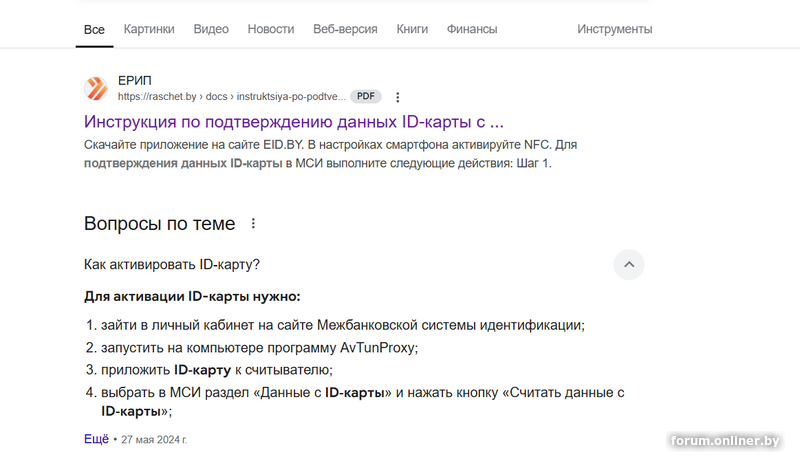800x462 pixels.
Task: Open the Финансы tab
Action: 472,29
